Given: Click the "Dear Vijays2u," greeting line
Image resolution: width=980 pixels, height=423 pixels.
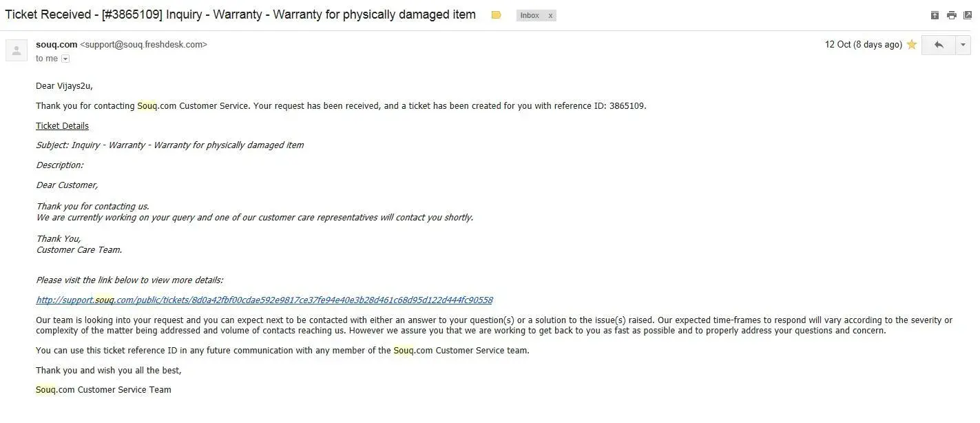Looking at the screenshot, I should coord(64,86).
